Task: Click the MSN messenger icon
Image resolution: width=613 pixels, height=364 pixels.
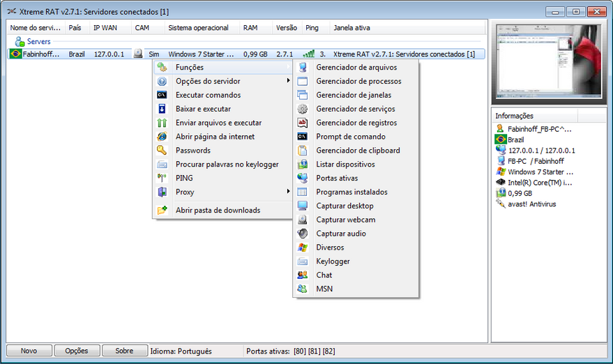Action: (x=303, y=289)
